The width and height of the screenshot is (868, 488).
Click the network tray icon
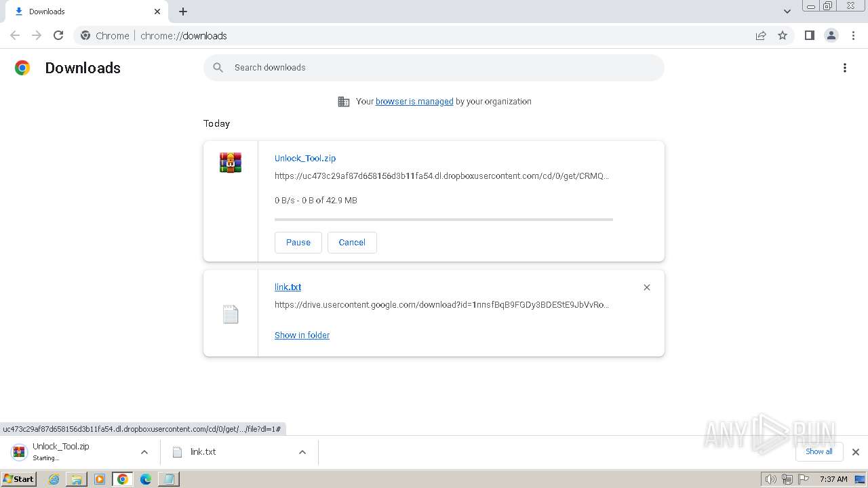787,479
